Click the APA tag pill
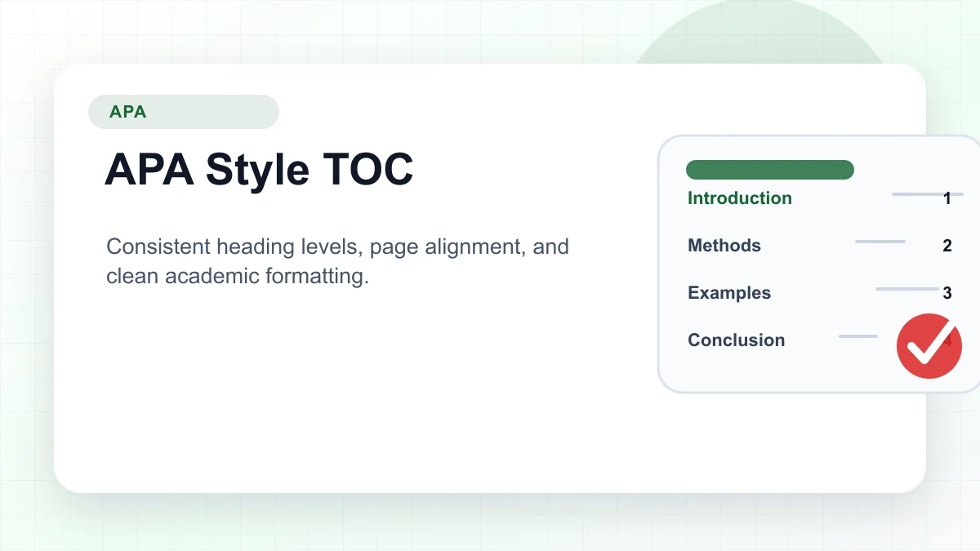This screenshot has width=980, height=551. 184,112
